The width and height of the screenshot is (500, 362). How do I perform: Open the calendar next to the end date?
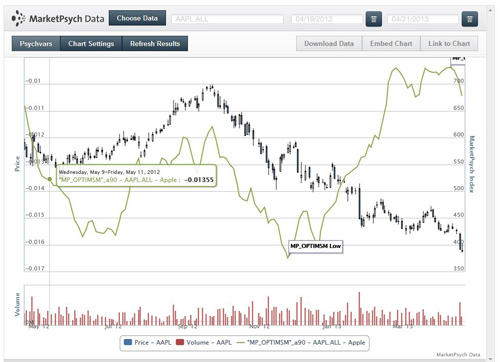coord(470,19)
